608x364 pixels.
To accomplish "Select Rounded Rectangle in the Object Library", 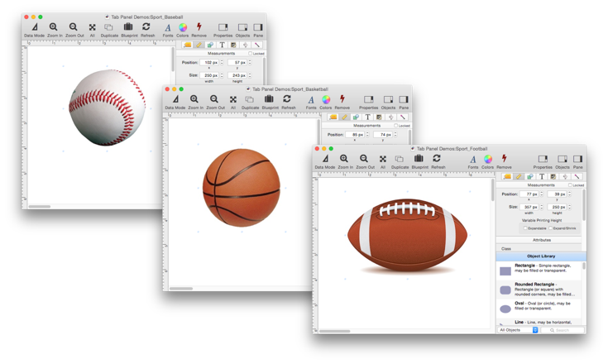I will tap(539, 290).
